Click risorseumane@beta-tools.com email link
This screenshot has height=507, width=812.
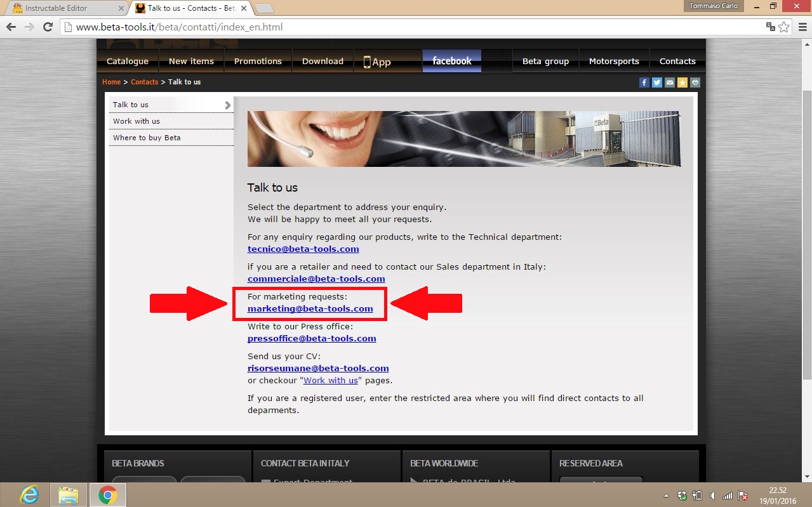pos(318,368)
